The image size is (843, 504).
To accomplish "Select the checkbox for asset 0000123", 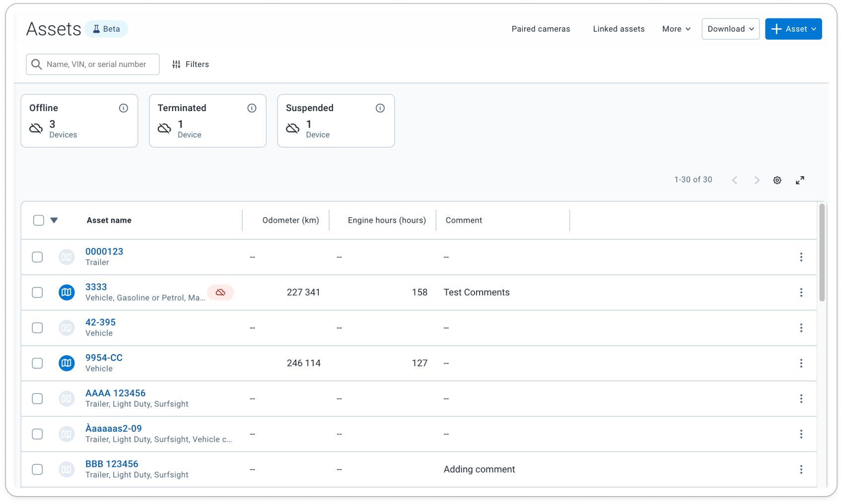I will pyautogui.click(x=37, y=256).
